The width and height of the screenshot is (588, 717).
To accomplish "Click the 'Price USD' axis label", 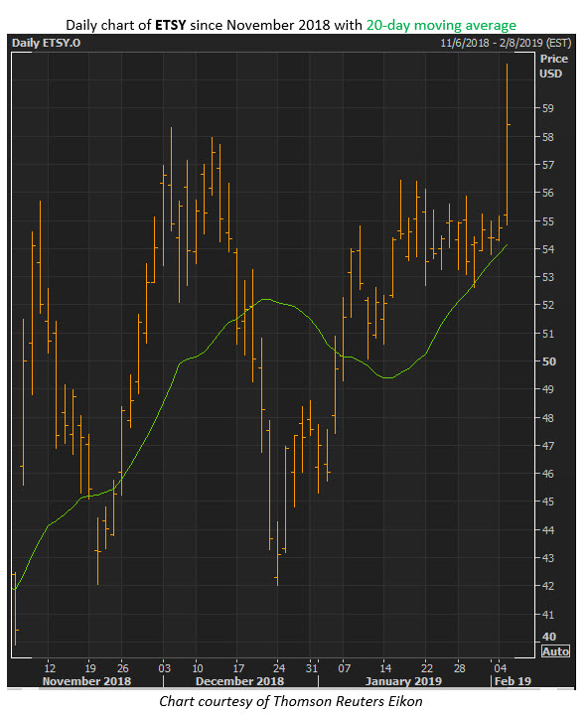I will click(552, 67).
